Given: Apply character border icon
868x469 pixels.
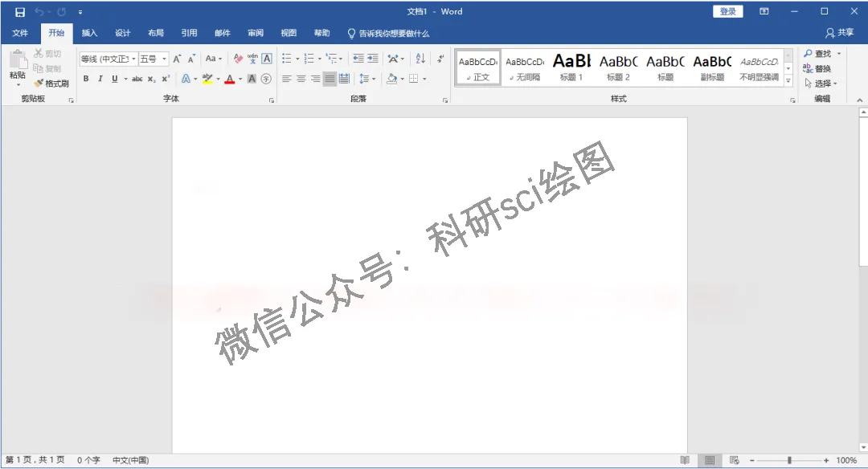Looking at the screenshot, I should 267,59.
